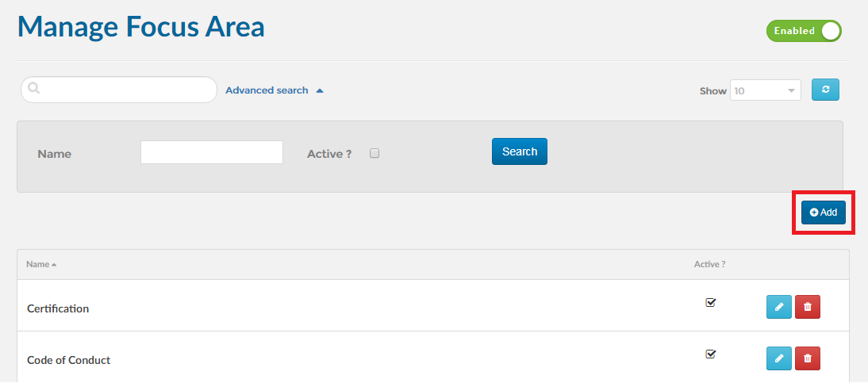Click the Advanced search collapse triangle
This screenshot has width=868, height=383.
coord(320,90)
